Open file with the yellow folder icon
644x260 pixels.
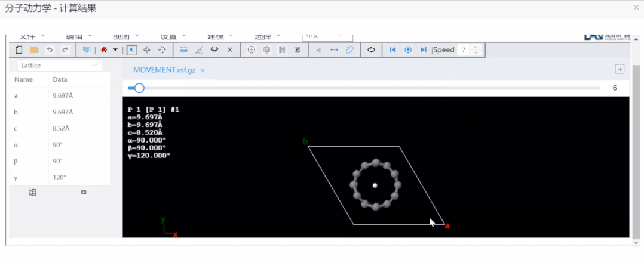pos(35,50)
